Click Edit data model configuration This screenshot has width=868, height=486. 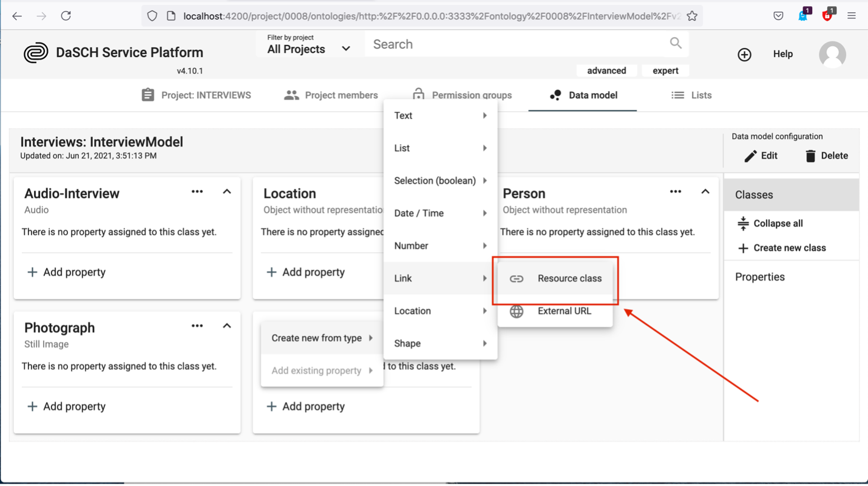tap(761, 156)
